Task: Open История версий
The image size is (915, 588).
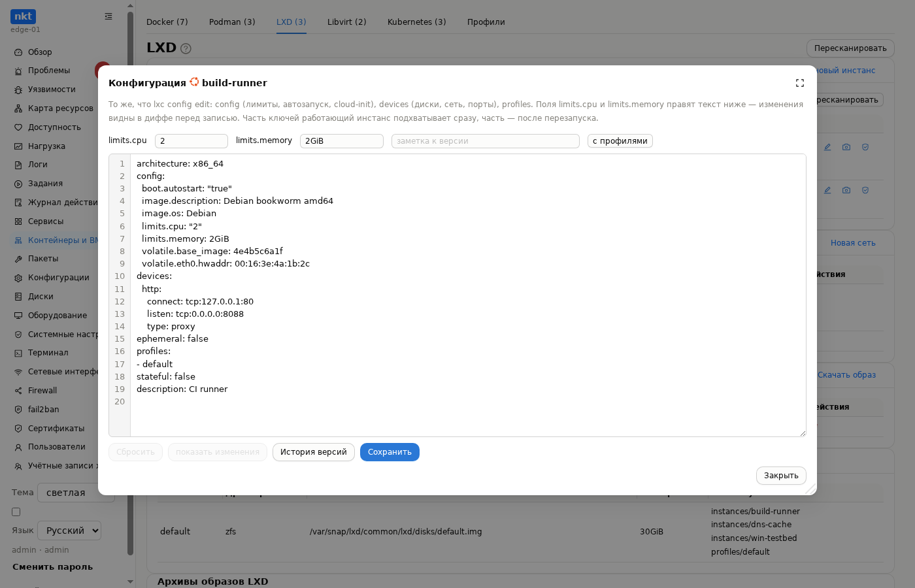Action: click(314, 452)
